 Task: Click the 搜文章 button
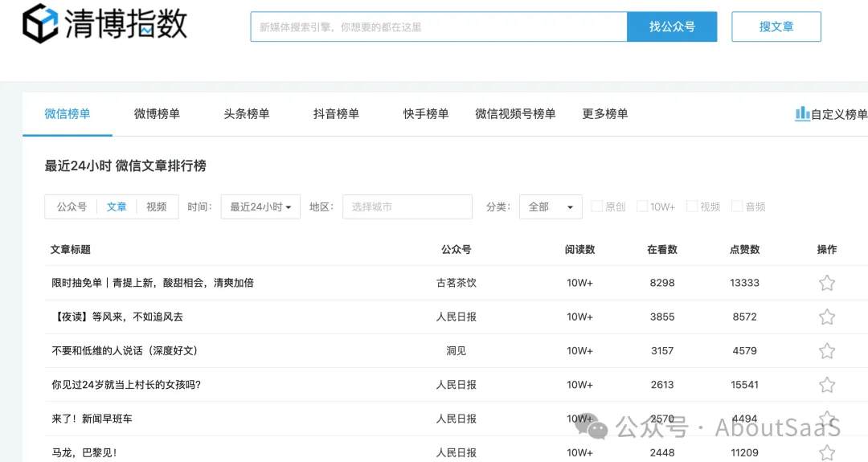776,27
